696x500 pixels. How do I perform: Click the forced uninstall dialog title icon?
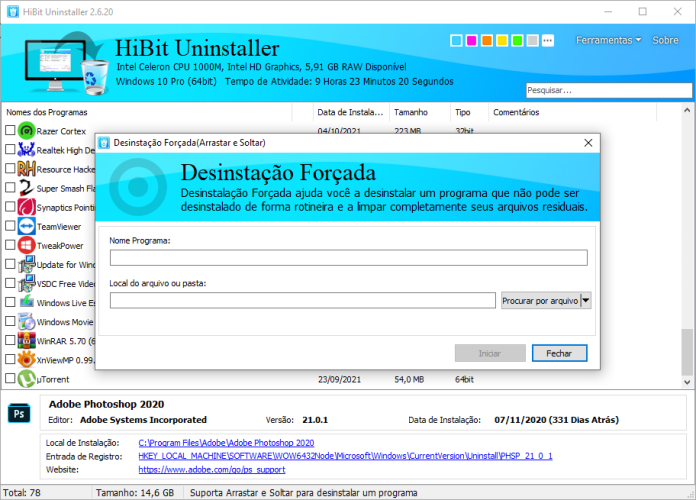click(x=104, y=143)
